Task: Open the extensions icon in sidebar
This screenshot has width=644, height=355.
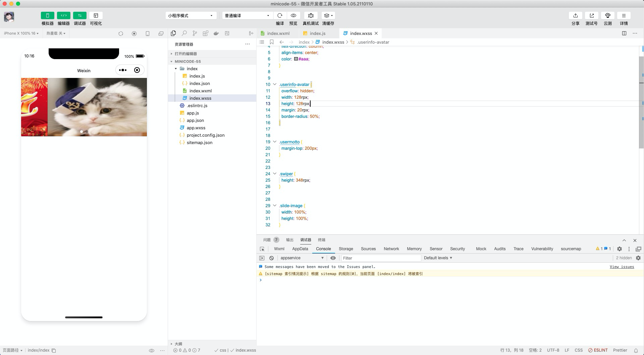Action: [x=206, y=33]
